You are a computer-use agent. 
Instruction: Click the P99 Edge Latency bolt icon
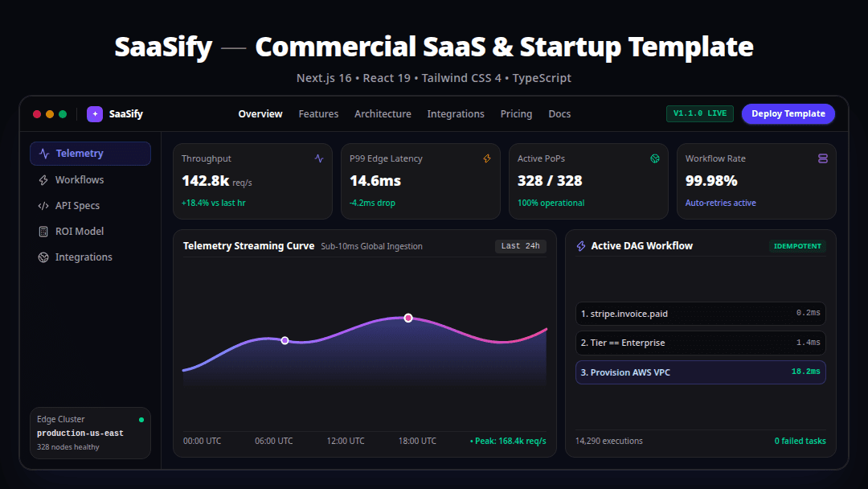tap(487, 158)
